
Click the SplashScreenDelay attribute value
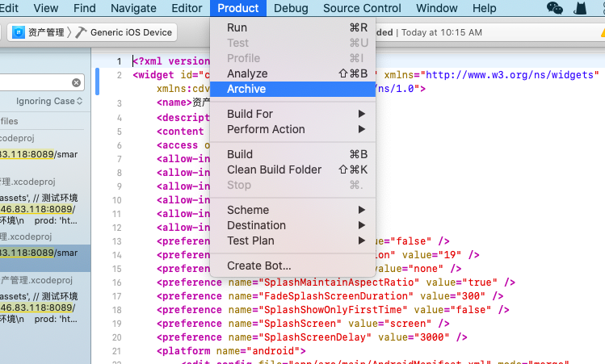coord(315,337)
